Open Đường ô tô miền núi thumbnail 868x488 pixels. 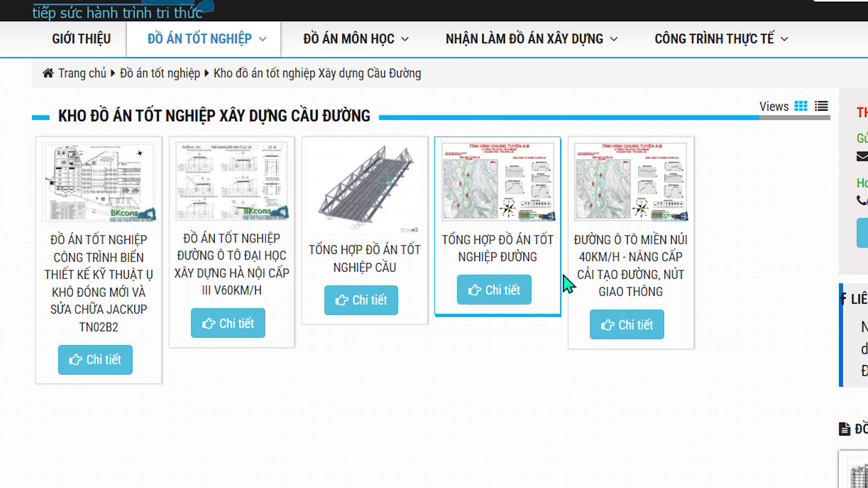coord(631,182)
